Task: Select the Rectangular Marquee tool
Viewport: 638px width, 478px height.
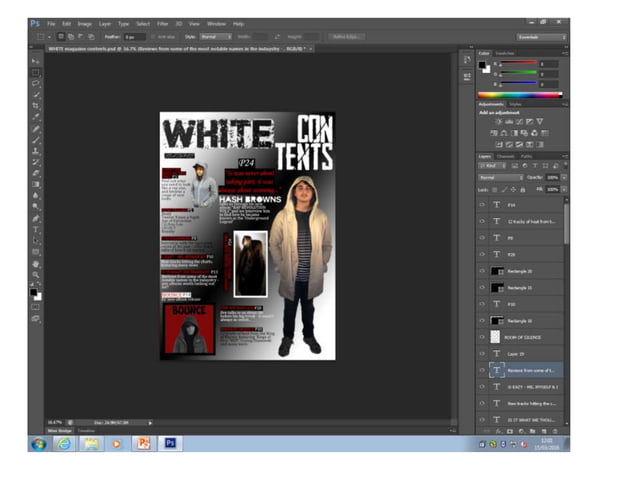Action: coord(36,73)
